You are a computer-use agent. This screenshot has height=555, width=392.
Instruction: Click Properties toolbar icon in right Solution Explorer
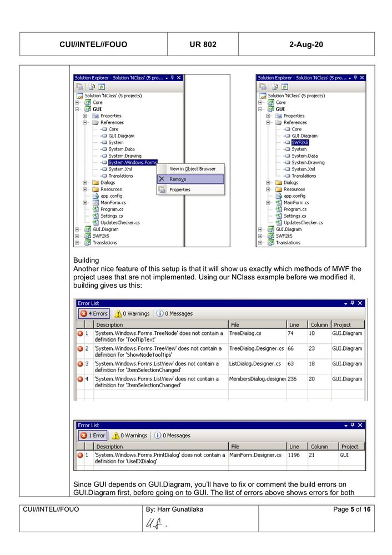pos(263,86)
